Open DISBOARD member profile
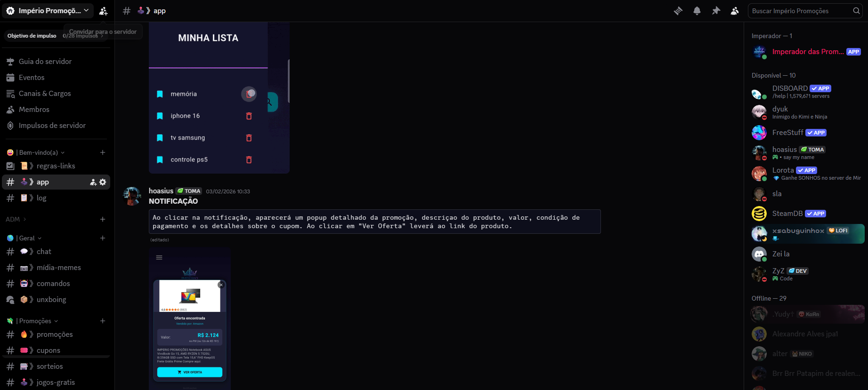Screen dimensions: 868x390 coord(806,92)
